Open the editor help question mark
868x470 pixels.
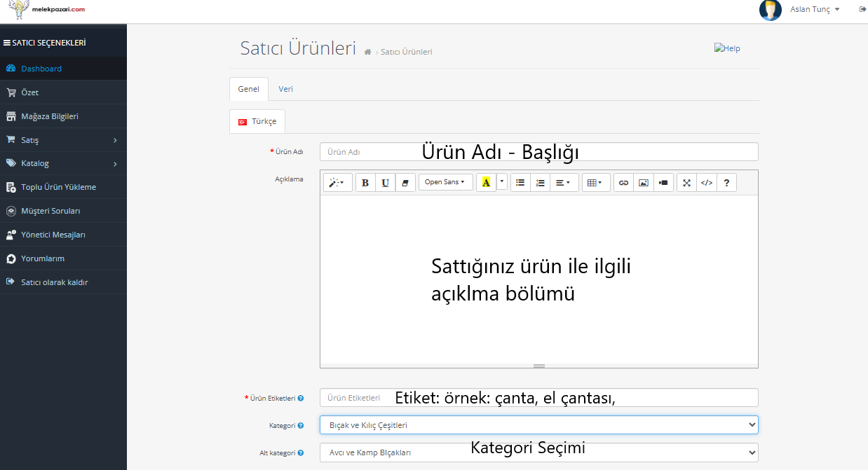[726, 183]
